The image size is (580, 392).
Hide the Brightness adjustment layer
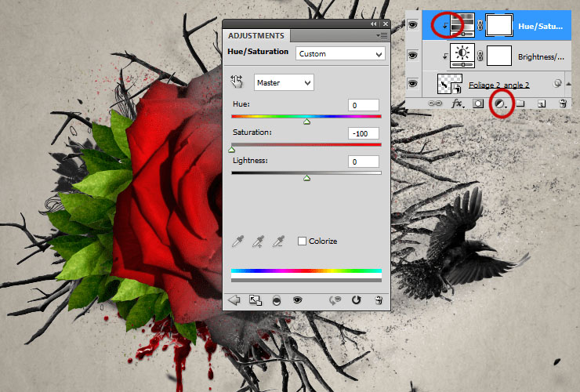[412, 56]
